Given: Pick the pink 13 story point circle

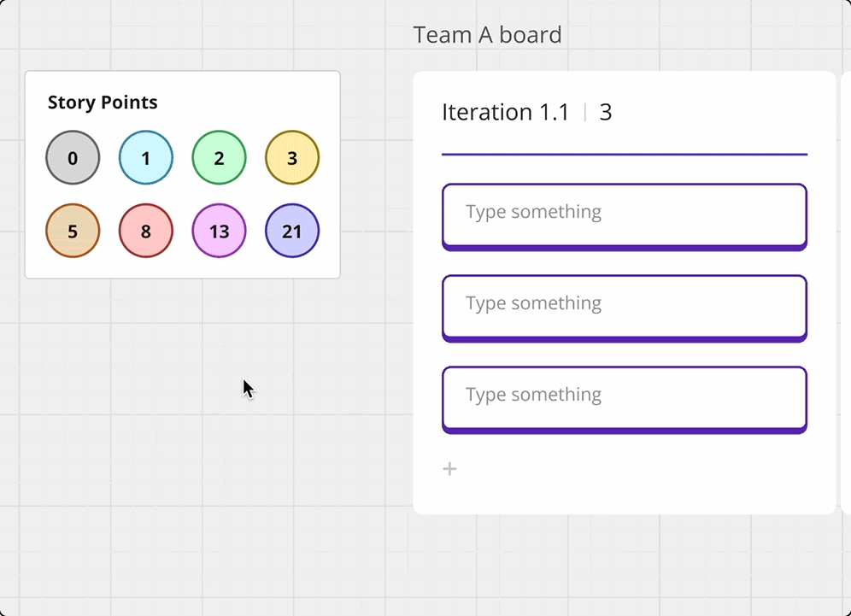Looking at the screenshot, I should pyautogui.click(x=220, y=231).
